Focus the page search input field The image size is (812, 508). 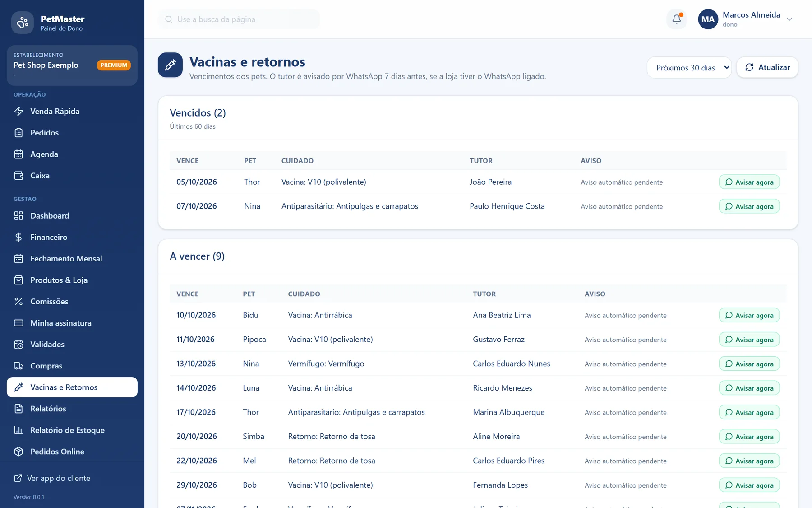[x=239, y=19]
